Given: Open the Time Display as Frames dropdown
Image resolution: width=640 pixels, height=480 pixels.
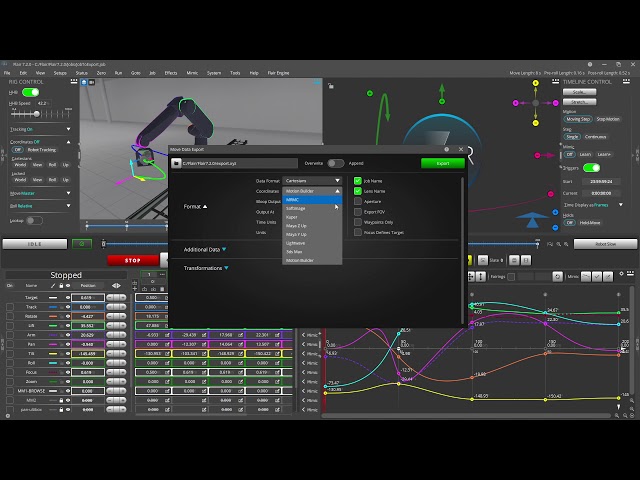Looking at the screenshot, I should coord(620,205).
